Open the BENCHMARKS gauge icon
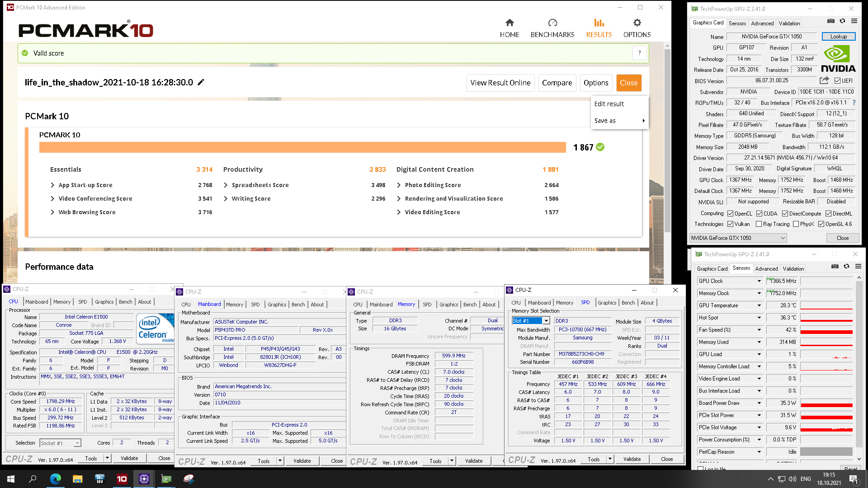Viewport: 868px width, 488px height. [552, 23]
